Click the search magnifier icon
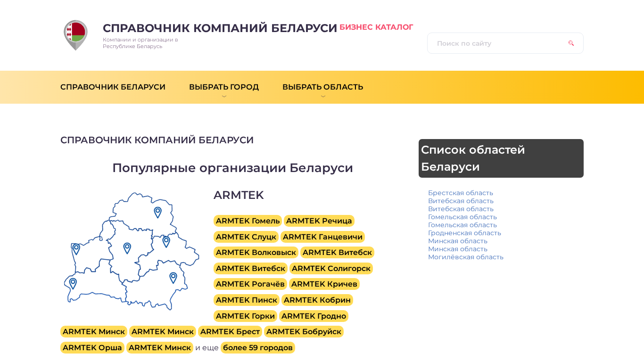 point(571,43)
